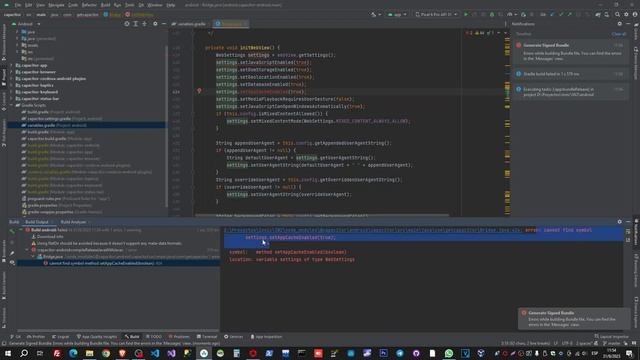Collapse the Gradle Scripts node

coord(12,105)
